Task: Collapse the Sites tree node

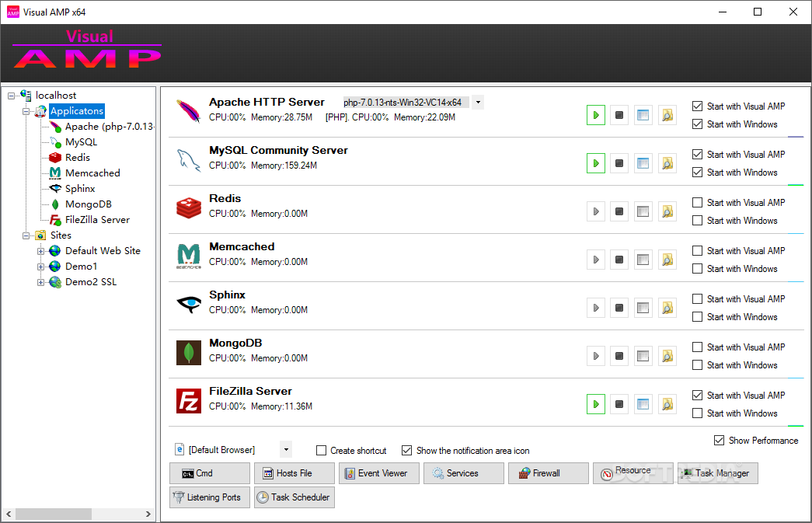Action: 26,235
